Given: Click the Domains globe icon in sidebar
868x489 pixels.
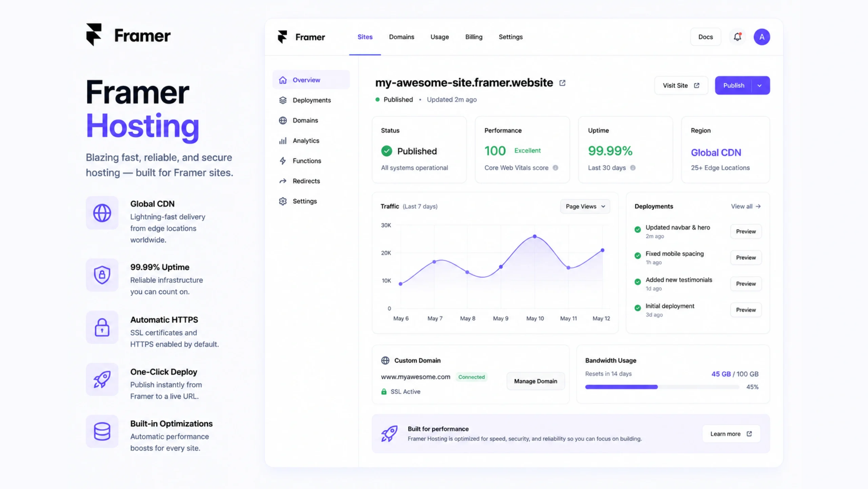Looking at the screenshot, I should pyautogui.click(x=283, y=120).
